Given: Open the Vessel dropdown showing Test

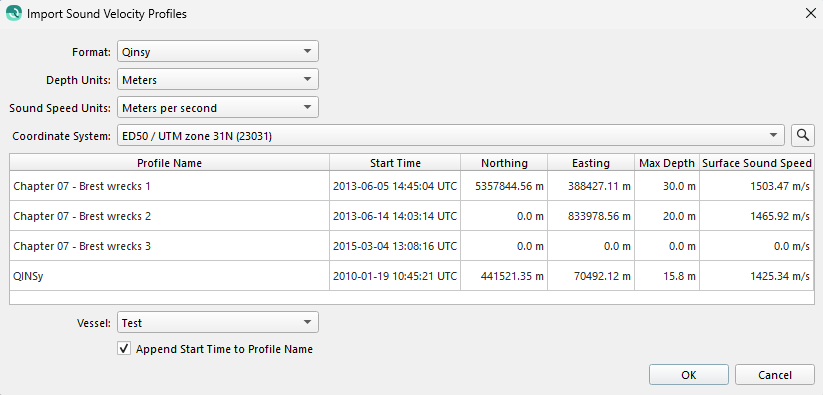Looking at the screenshot, I should point(218,323).
